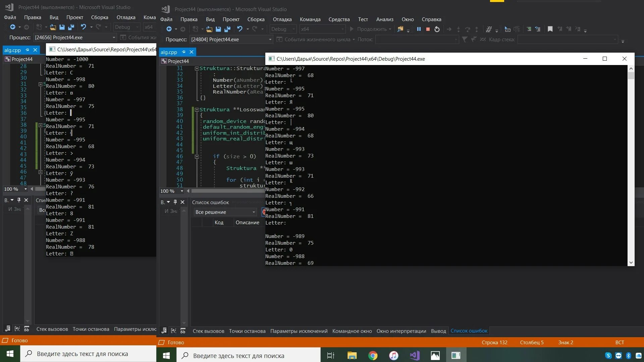The image size is (644, 362).
Task: Close the bottom-left panel in right window
Action: coord(182,202)
